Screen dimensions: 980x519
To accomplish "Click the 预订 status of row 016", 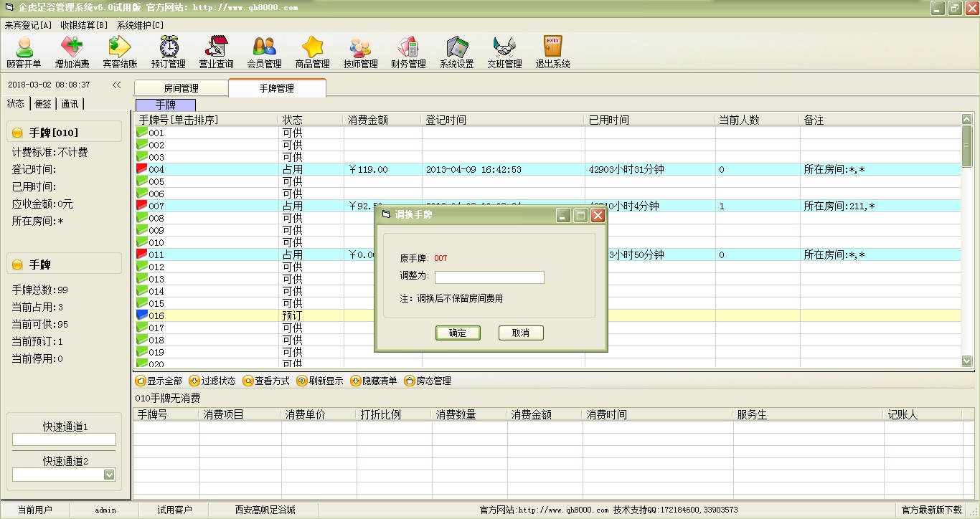I will click(x=293, y=315).
